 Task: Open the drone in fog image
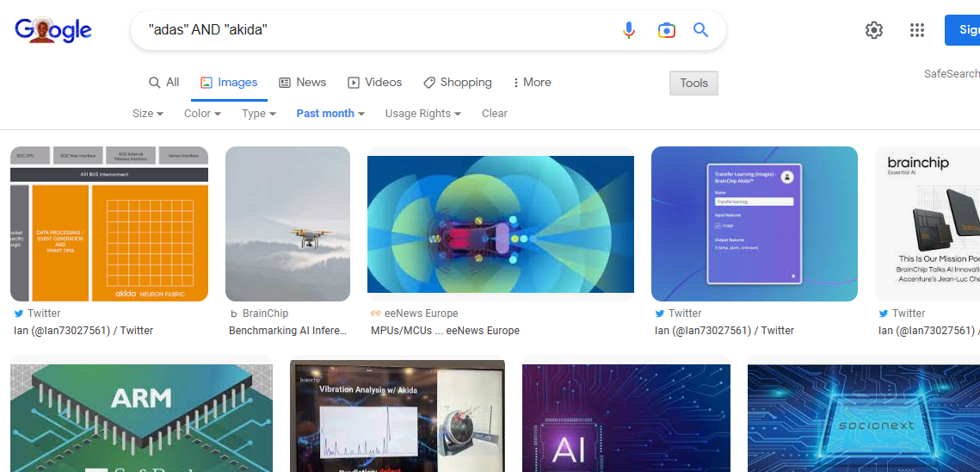click(287, 223)
